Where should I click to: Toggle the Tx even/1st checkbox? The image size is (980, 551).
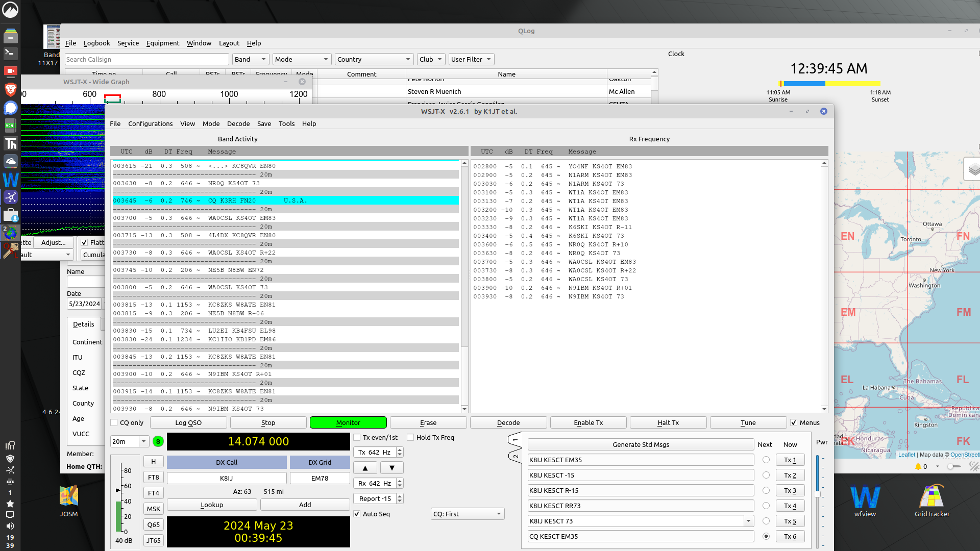click(x=357, y=437)
